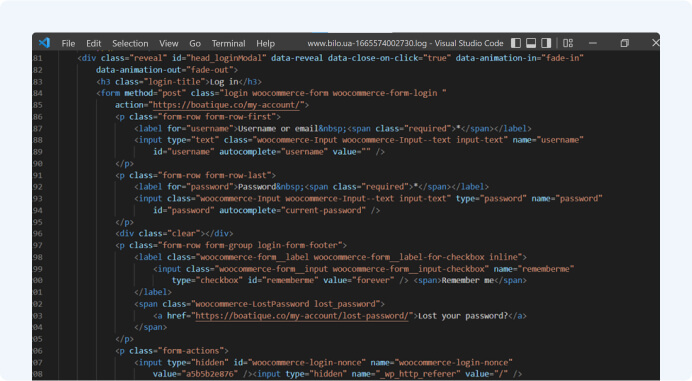Click the data-animation-out="fade-out" attribute
692x381 pixels.
pos(165,70)
